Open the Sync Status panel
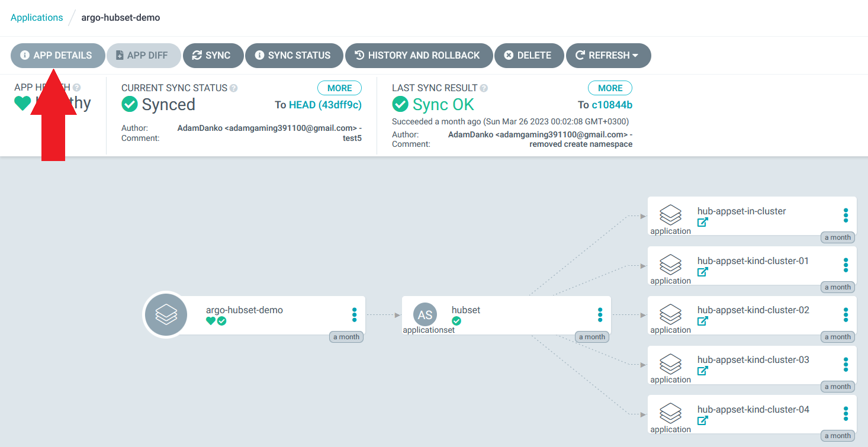Viewport: 868px width, 447px height. 294,56
